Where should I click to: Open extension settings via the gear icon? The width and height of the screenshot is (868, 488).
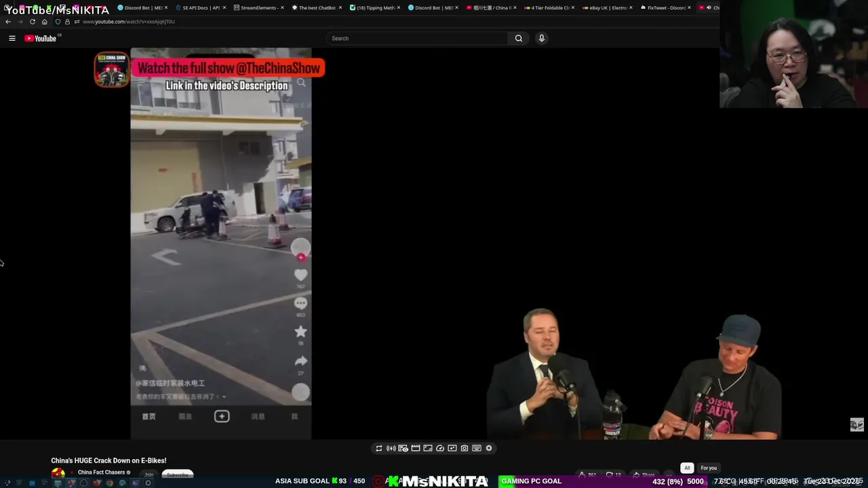[x=489, y=448]
